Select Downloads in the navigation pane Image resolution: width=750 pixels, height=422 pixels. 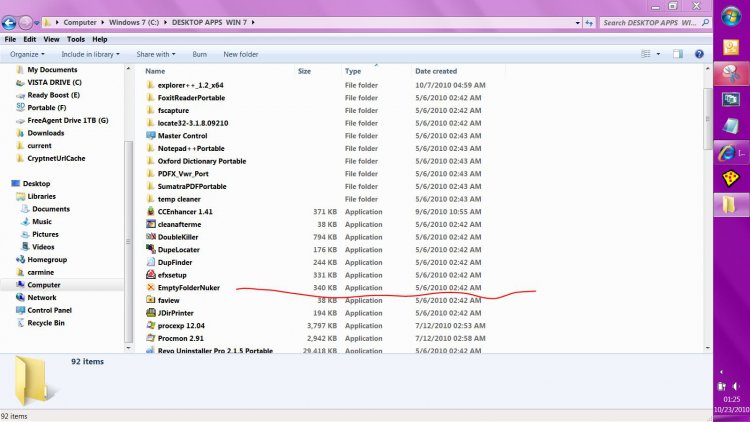[x=45, y=133]
